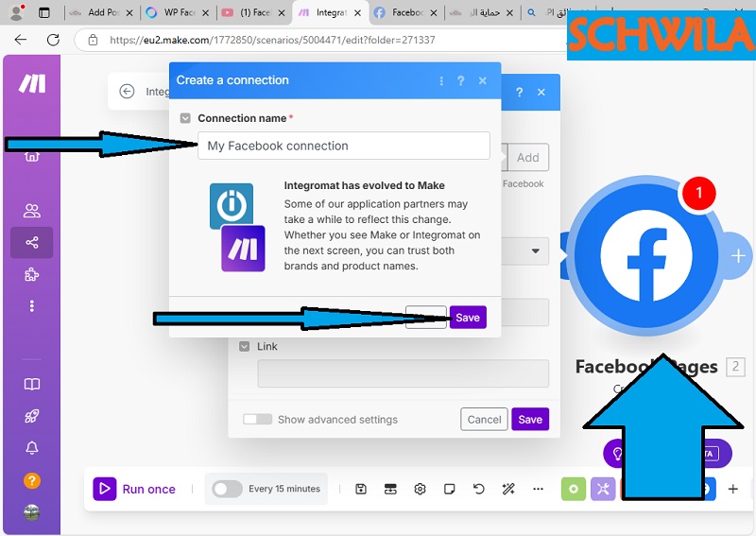
Task: Toggle the Every 15 minutes scheduling switch
Action: click(227, 489)
